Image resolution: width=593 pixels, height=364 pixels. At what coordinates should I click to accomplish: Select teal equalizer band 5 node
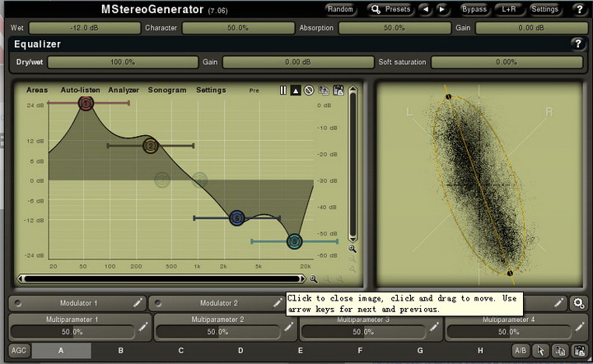coord(295,241)
